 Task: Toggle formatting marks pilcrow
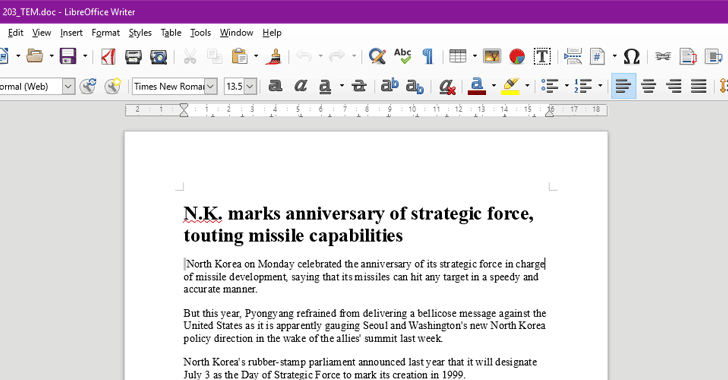(428, 57)
